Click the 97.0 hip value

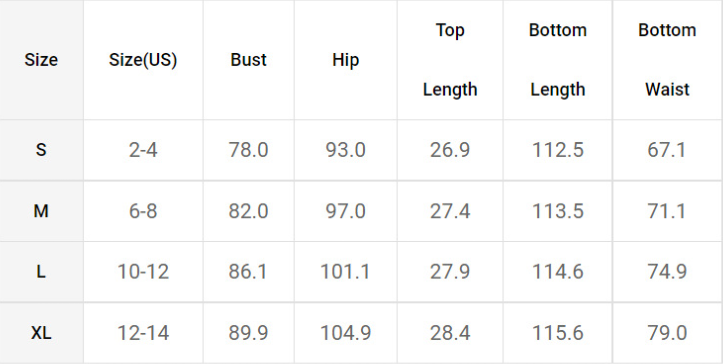(345, 211)
